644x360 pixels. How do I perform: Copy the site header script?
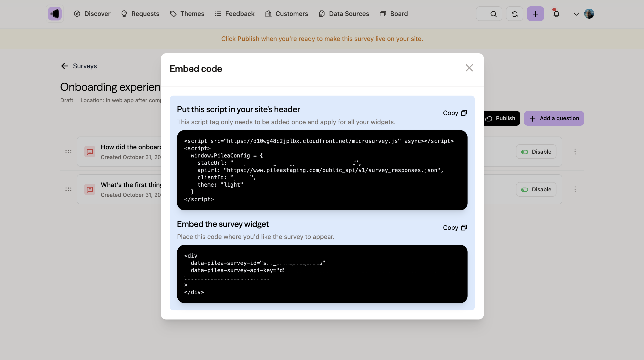click(455, 113)
